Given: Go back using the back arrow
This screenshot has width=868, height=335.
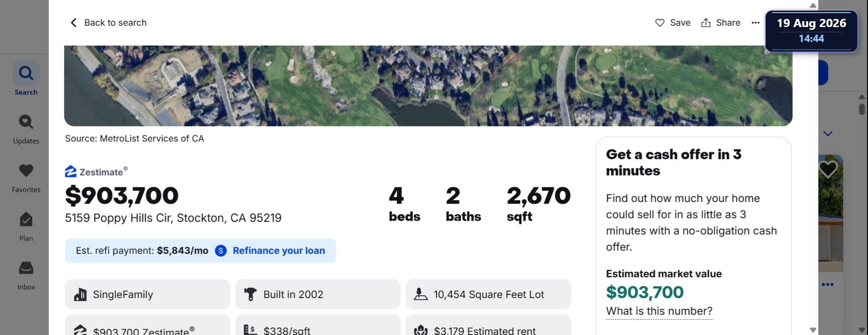Looking at the screenshot, I should click(x=74, y=23).
